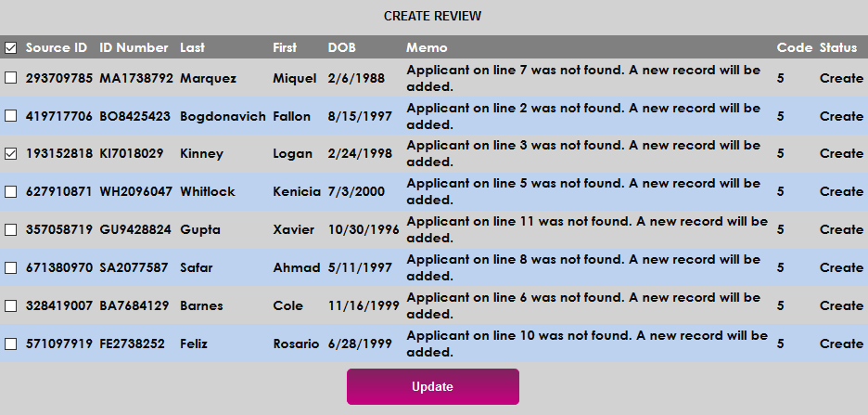Viewport: 868px width, 415px height.
Task: Click the Status column header
Action: click(x=838, y=47)
